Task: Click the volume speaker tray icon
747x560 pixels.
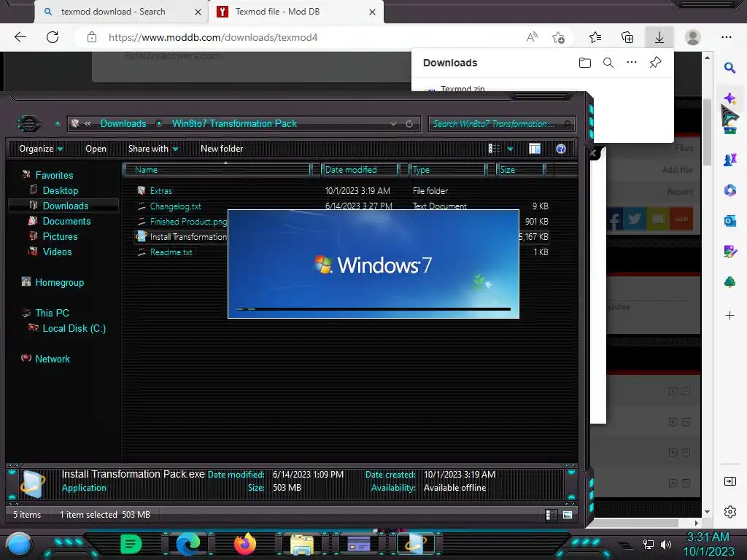Action: tap(666, 544)
